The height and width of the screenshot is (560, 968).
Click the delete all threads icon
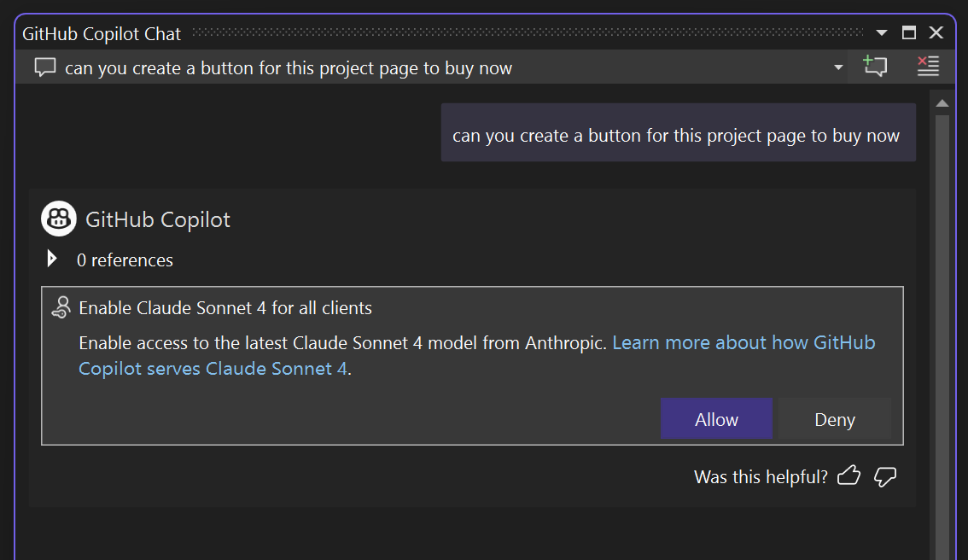[x=928, y=67]
